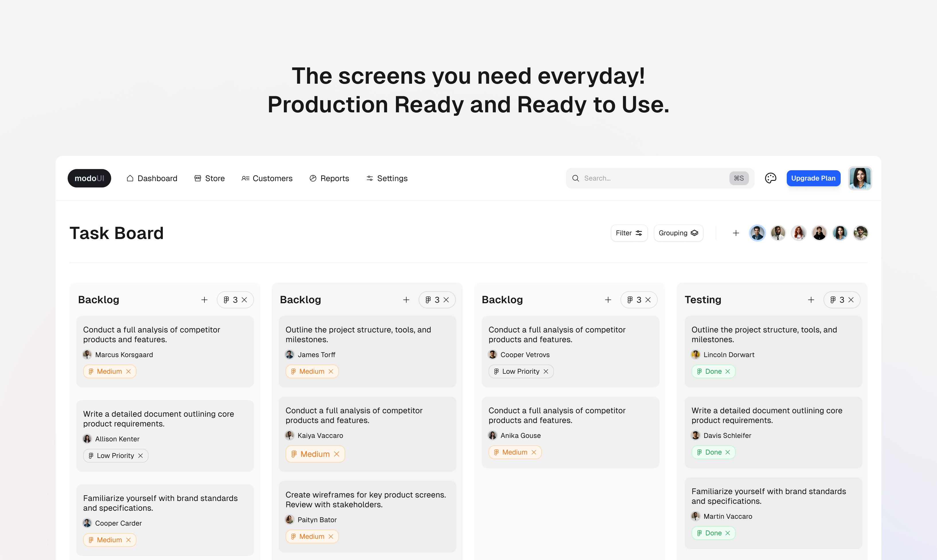
Task: Click Anika Gouse's small avatar
Action: click(x=493, y=435)
